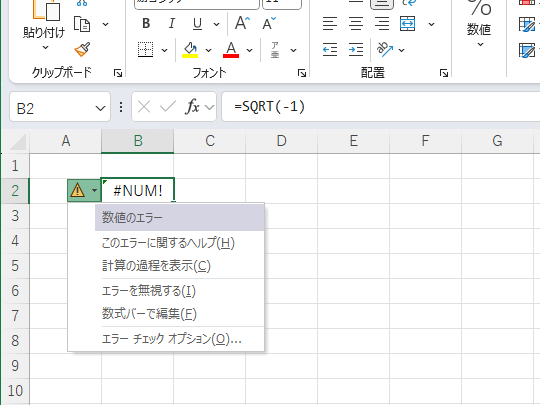The image size is (540, 405).
Task: Expand the phonetic guide dropdown
Action: pyautogui.click(x=293, y=50)
